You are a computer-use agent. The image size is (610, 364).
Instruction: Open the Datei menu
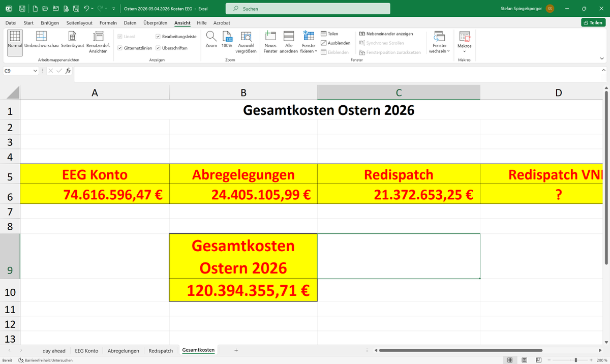click(11, 23)
